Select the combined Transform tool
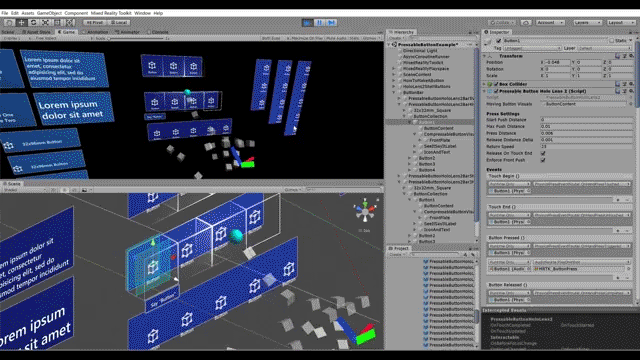Image resolution: width=640 pixels, height=360 pixels. click(x=69, y=22)
